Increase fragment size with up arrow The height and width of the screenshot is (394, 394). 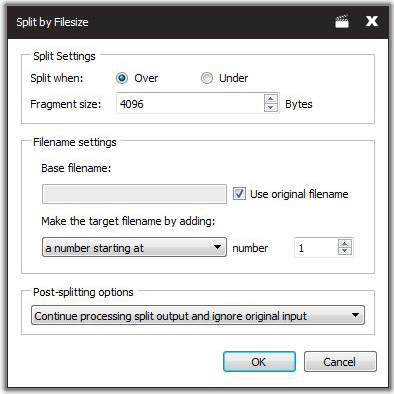pos(271,99)
